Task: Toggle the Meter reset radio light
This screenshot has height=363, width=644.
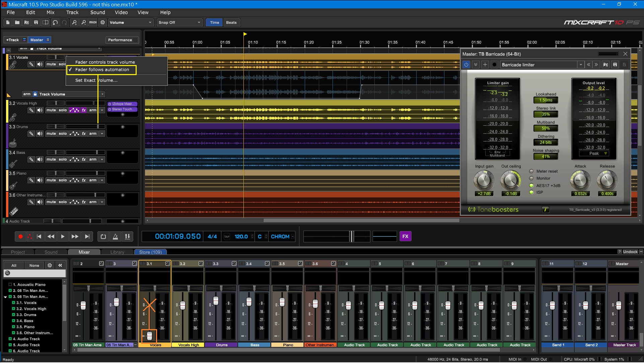Action: (531, 171)
